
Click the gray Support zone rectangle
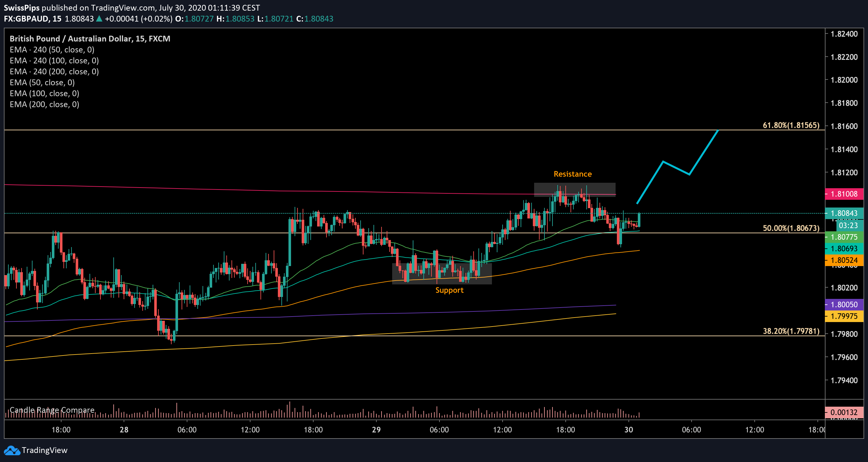point(442,274)
